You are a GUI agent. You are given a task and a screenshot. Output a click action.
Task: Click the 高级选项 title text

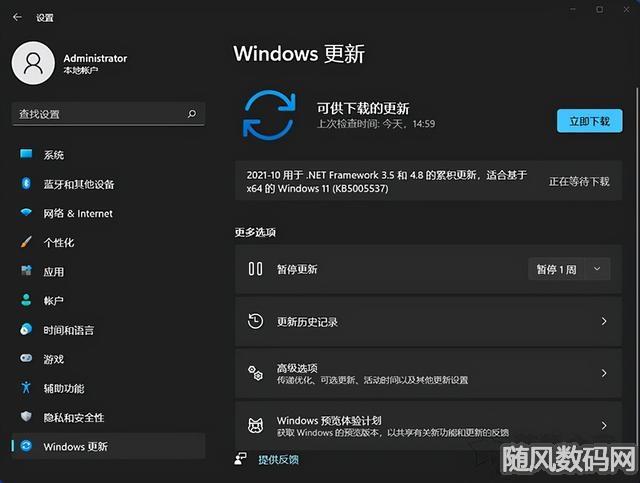click(x=297, y=368)
